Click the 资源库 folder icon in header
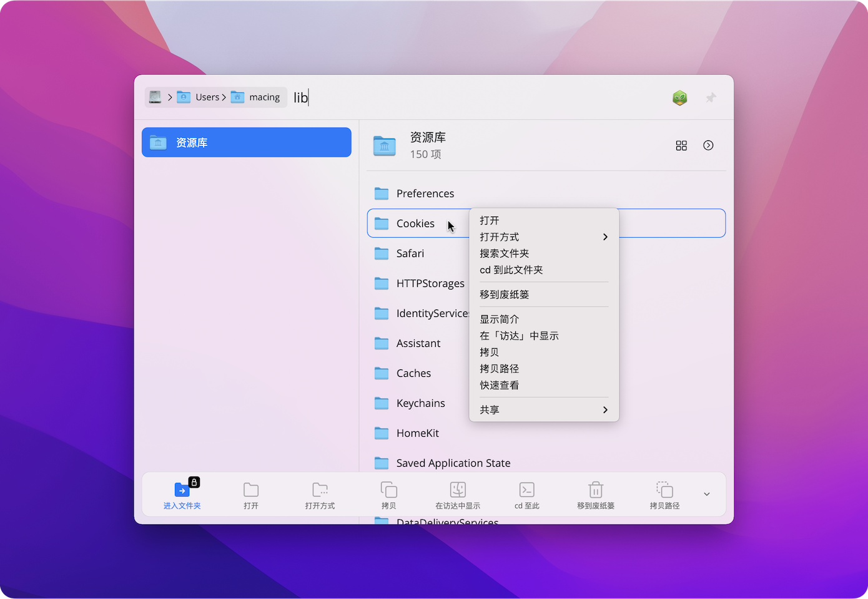 pos(385,146)
